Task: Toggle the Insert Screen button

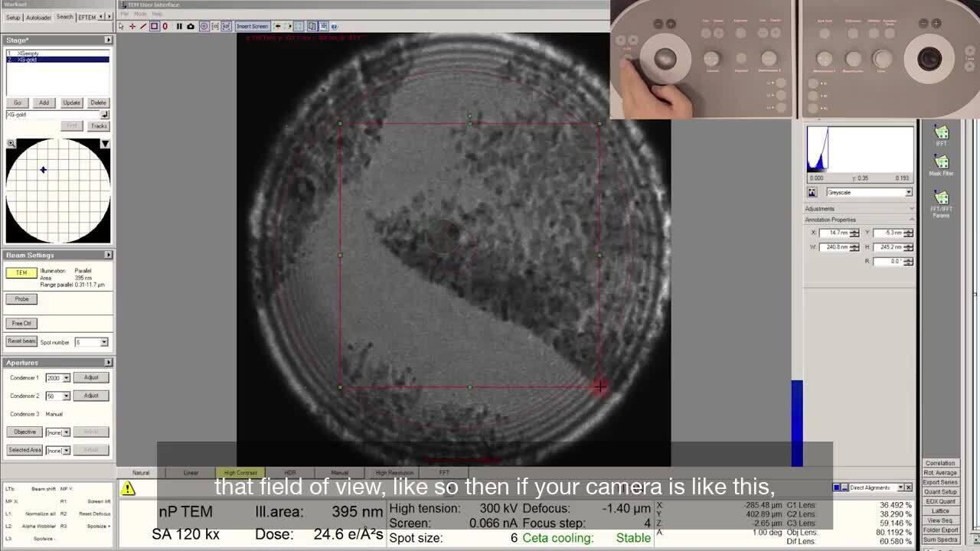Action: tap(252, 26)
